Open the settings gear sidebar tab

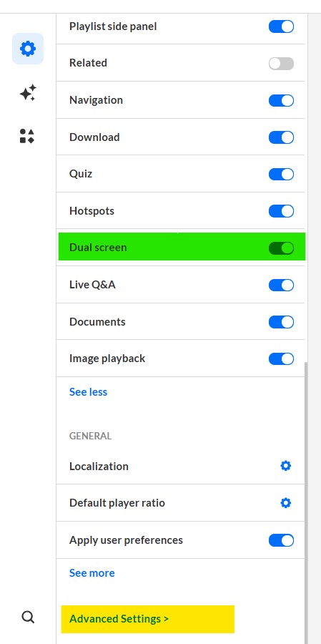pos(28,49)
